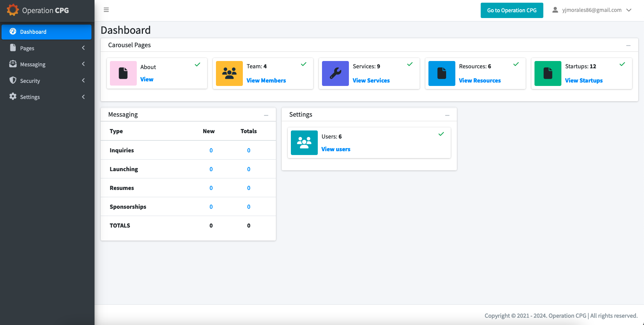The height and width of the screenshot is (325, 644).
Task: Click the hamburger sidebar toggle icon
Action: pos(106,10)
